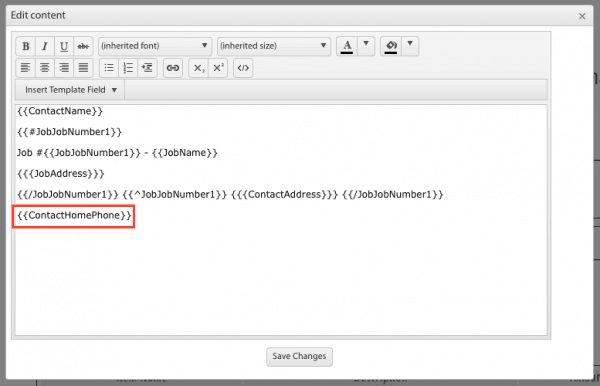Screen dimensions: 600x386
Task: Insert a numbered list
Action: 128,68
